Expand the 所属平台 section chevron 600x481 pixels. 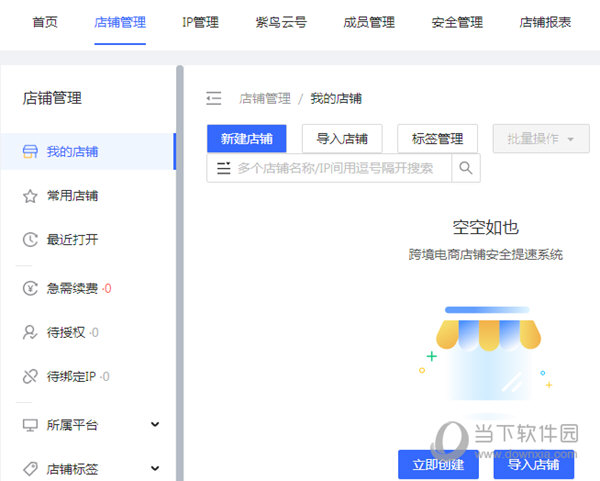[155, 425]
